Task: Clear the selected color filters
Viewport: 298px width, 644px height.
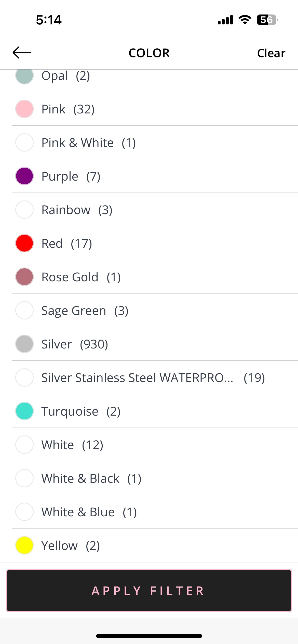Action: [x=271, y=53]
